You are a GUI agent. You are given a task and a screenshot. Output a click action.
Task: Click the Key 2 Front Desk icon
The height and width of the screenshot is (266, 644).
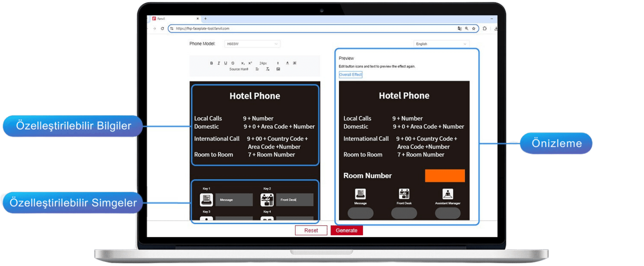[267, 199]
